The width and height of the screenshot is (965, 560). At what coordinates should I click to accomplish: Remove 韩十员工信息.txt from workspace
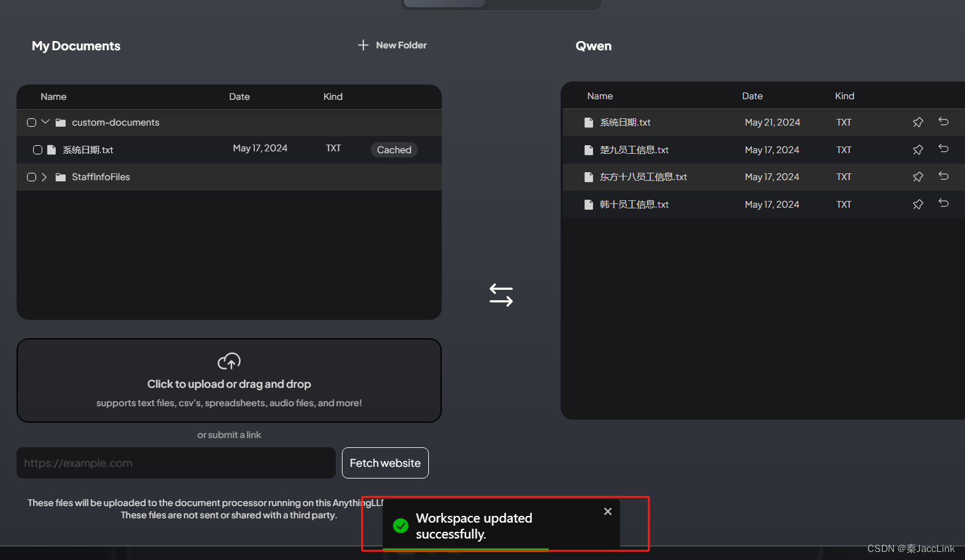click(944, 203)
